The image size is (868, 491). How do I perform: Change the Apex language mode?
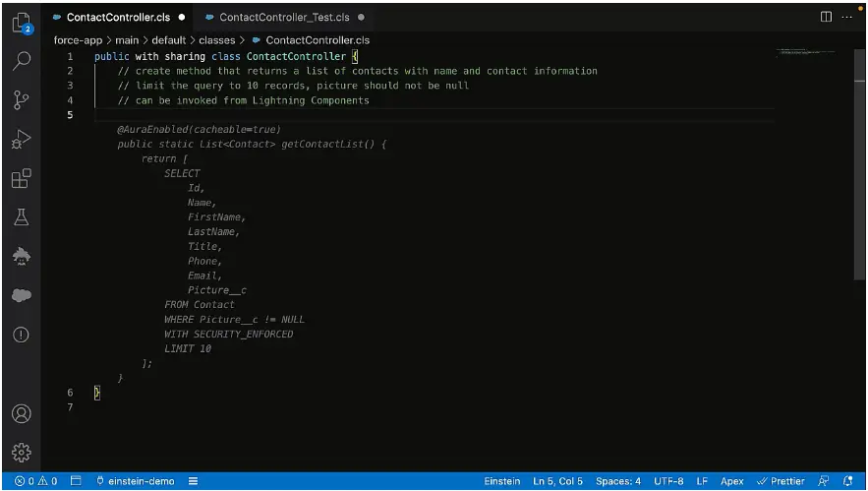tap(731, 481)
